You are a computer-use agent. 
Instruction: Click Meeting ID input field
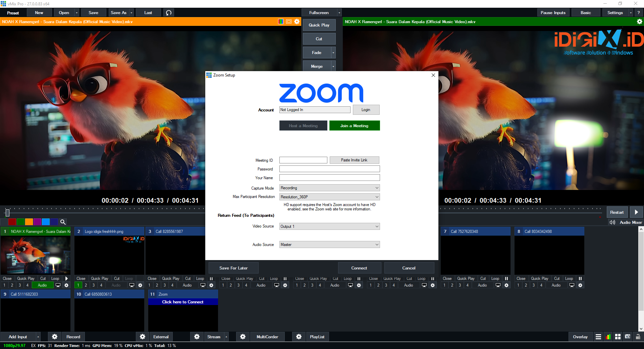(303, 160)
